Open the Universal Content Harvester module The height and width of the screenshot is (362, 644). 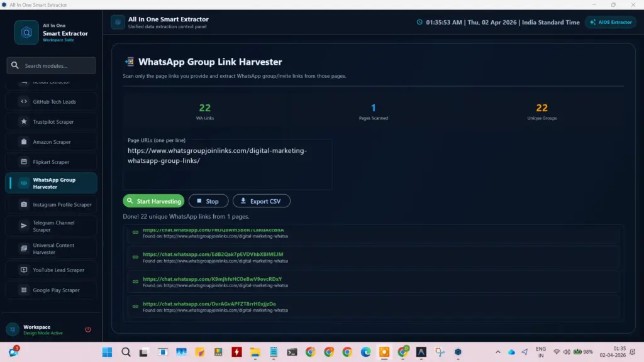tap(52, 248)
